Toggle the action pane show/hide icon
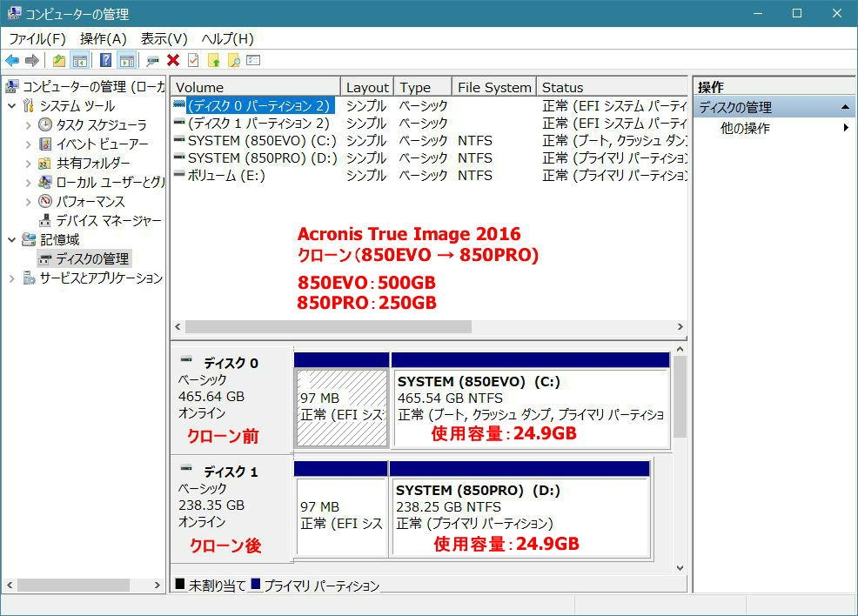The height and width of the screenshot is (616, 858). tap(127, 60)
